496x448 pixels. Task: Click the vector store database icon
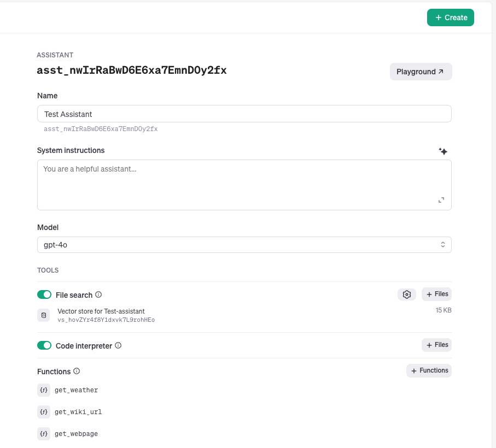(x=44, y=315)
